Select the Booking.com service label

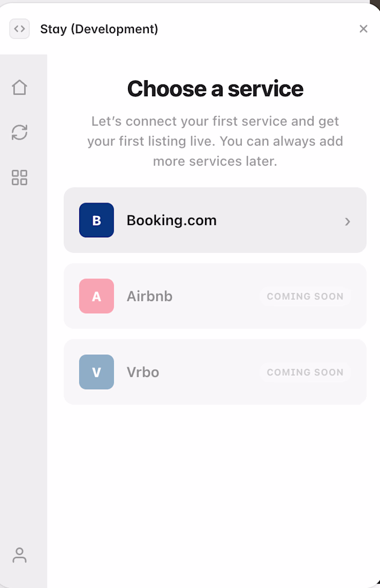click(x=172, y=220)
